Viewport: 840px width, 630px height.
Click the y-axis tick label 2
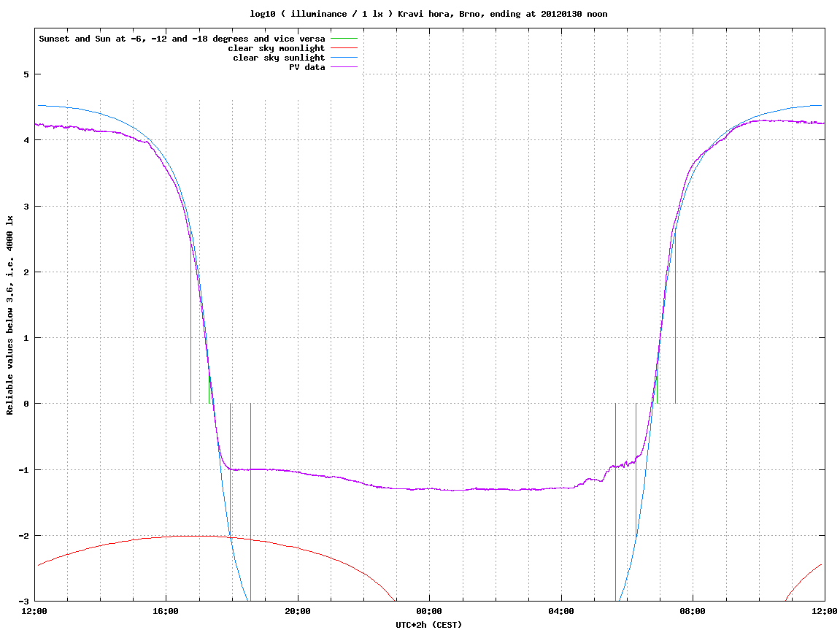pyautogui.click(x=26, y=272)
